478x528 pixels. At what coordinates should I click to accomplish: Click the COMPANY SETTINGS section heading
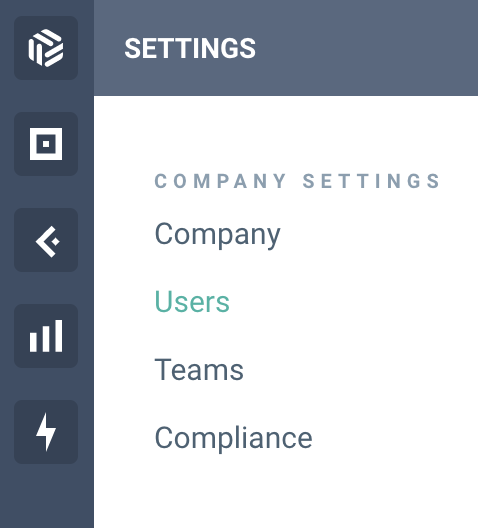tap(297, 181)
